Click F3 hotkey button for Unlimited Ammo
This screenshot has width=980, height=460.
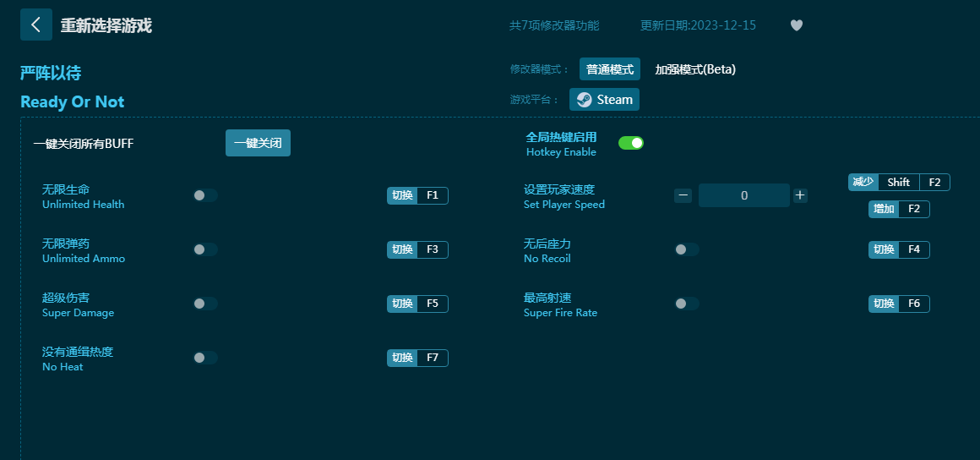coord(417,249)
